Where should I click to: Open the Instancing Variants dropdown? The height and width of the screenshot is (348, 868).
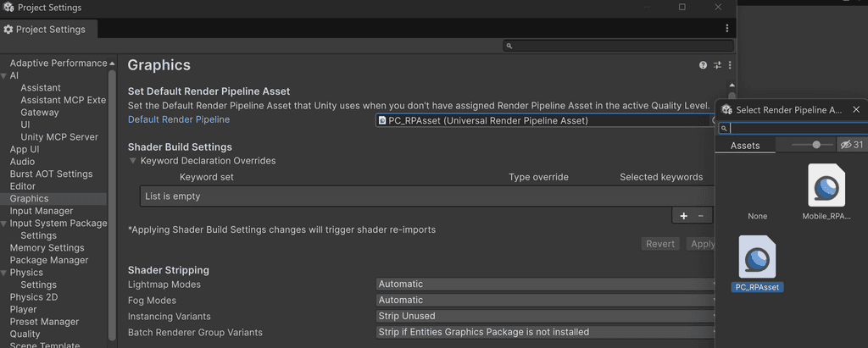(545, 317)
